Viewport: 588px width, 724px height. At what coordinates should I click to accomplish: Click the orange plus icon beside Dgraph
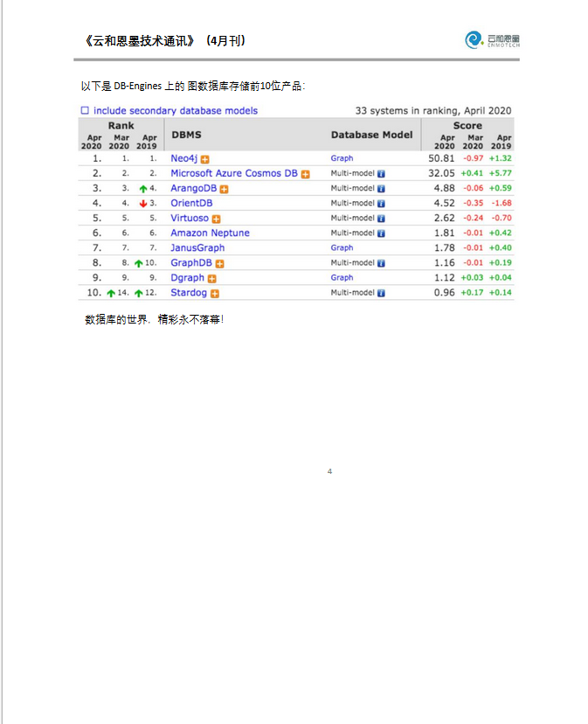click(211, 279)
